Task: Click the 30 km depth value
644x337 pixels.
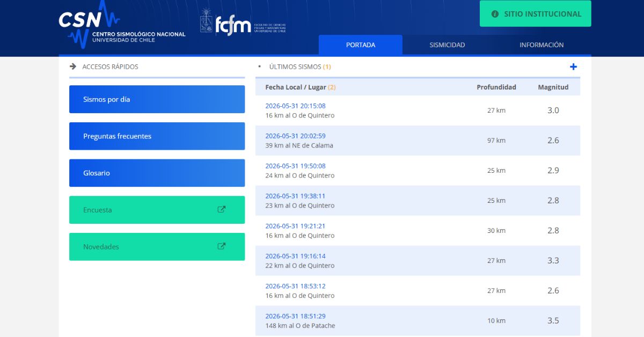Action: 496,231
